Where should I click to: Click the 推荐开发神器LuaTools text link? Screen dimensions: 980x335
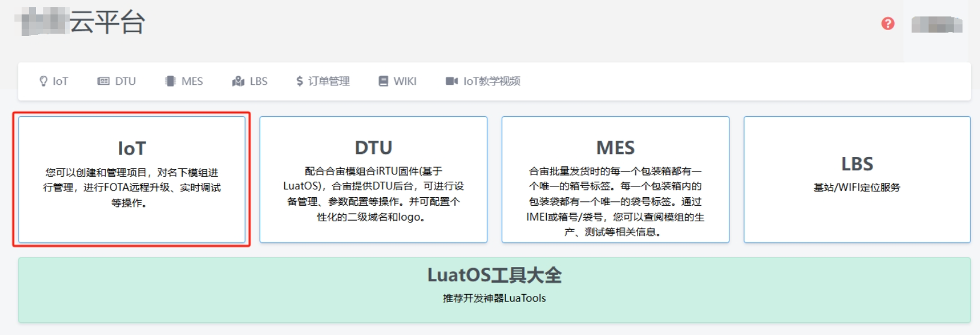tap(494, 298)
